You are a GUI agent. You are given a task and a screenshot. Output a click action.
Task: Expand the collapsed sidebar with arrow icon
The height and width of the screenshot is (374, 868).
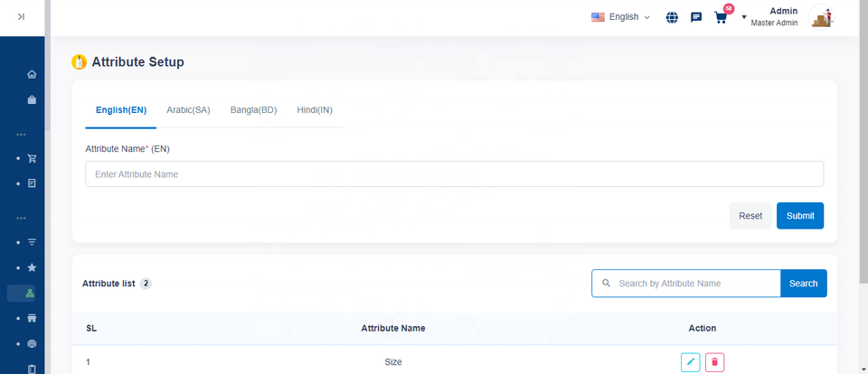(21, 17)
